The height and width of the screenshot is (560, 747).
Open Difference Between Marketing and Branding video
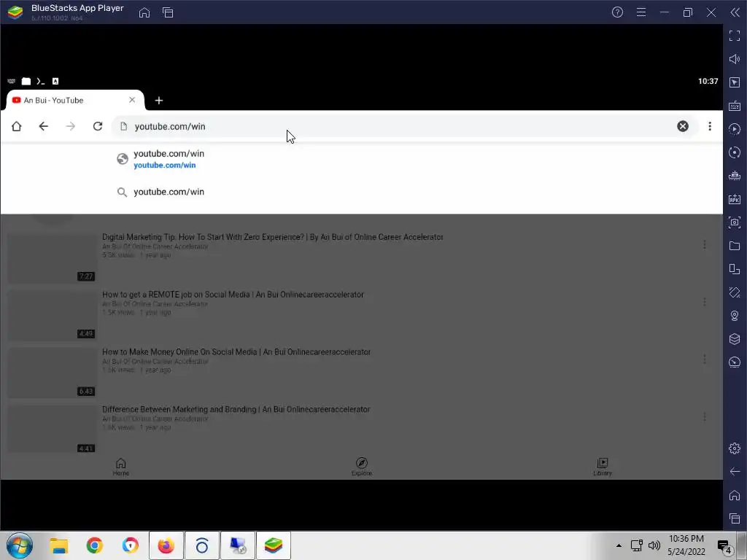(236, 410)
